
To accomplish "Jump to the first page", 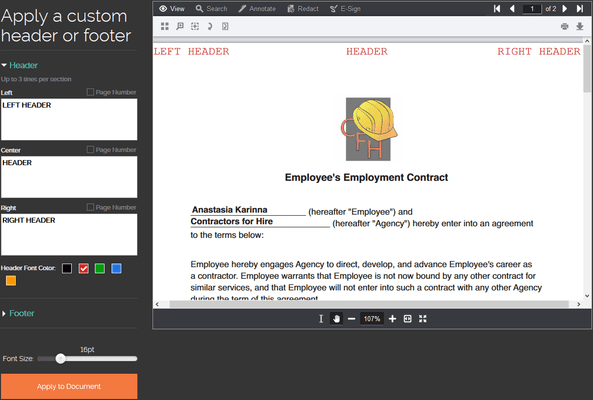I will click(497, 9).
